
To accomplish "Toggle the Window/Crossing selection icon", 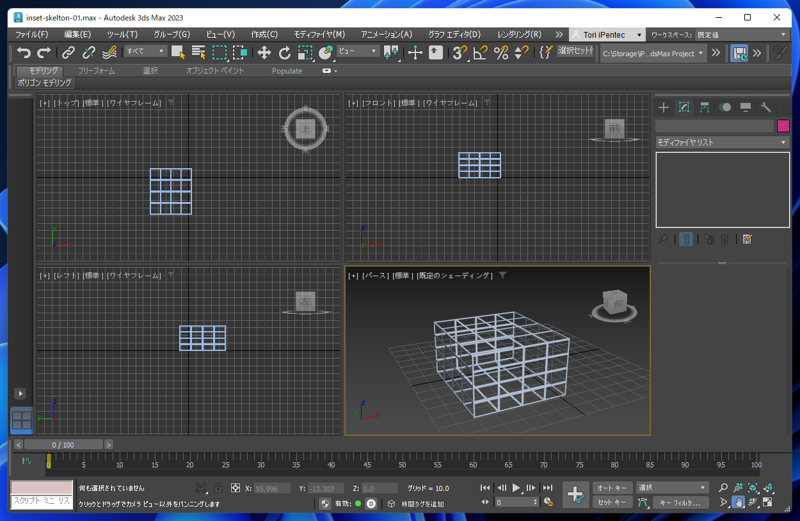I will coord(240,53).
